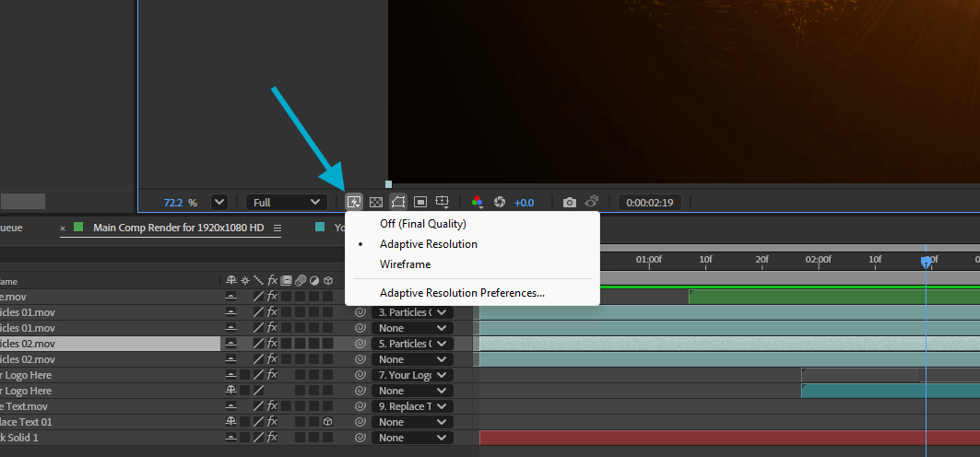Click the Adjustment Layer column header icon
This screenshot has height=457, width=980.
tap(313, 281)
